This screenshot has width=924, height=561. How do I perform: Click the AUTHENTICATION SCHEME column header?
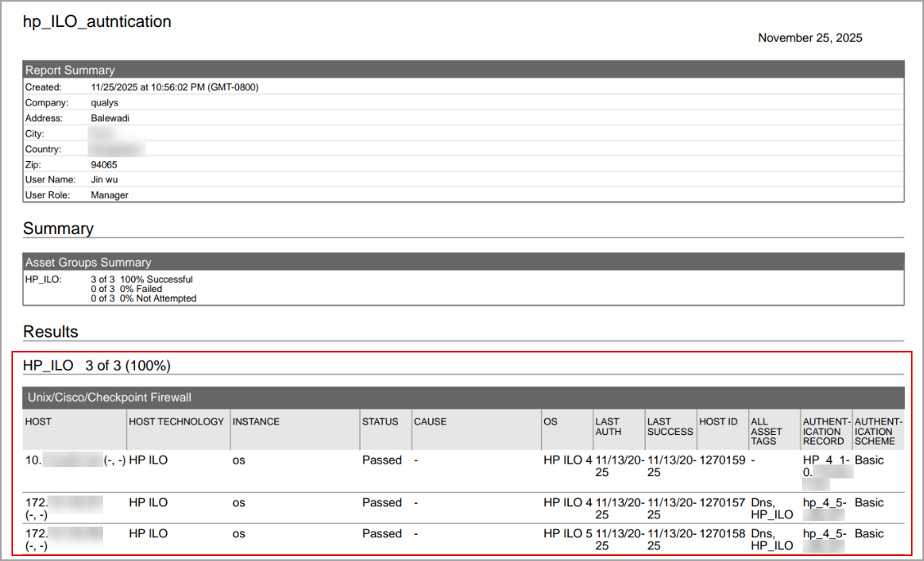click(878, 431)
